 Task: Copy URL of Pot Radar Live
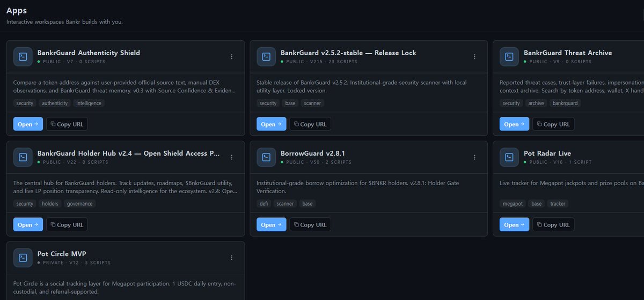pyautogui.click(x=553, y=224)
